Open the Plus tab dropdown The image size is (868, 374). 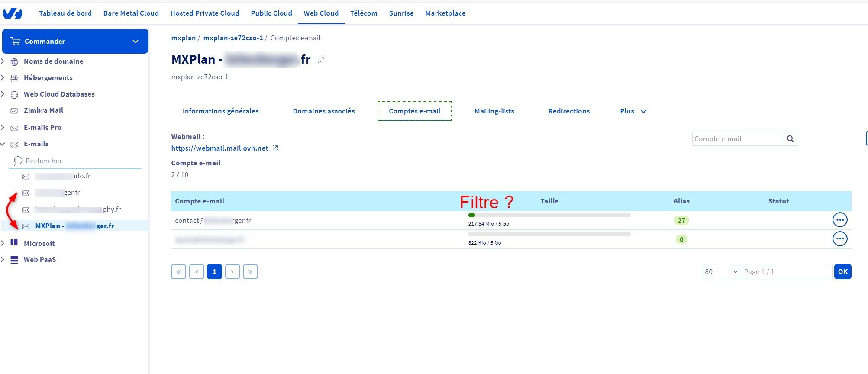(x=633, y=111)
